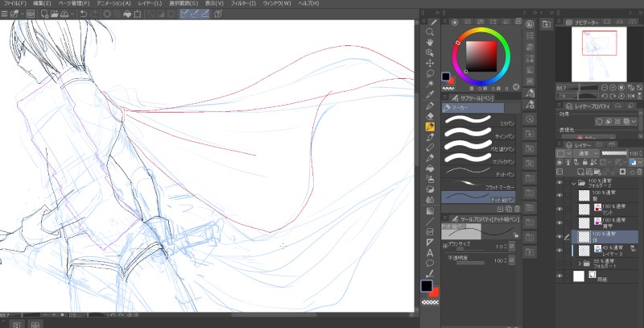The width and height of the screenshot is (644, 328).
Task: Select the マーカー sub tool group
Action: point(473,108)
